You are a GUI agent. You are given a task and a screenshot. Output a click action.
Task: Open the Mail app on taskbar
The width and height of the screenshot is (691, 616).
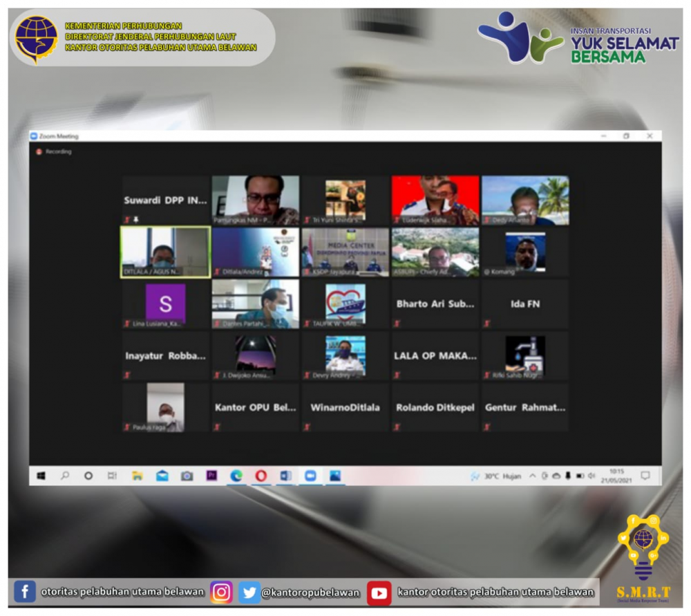[162, 476]
